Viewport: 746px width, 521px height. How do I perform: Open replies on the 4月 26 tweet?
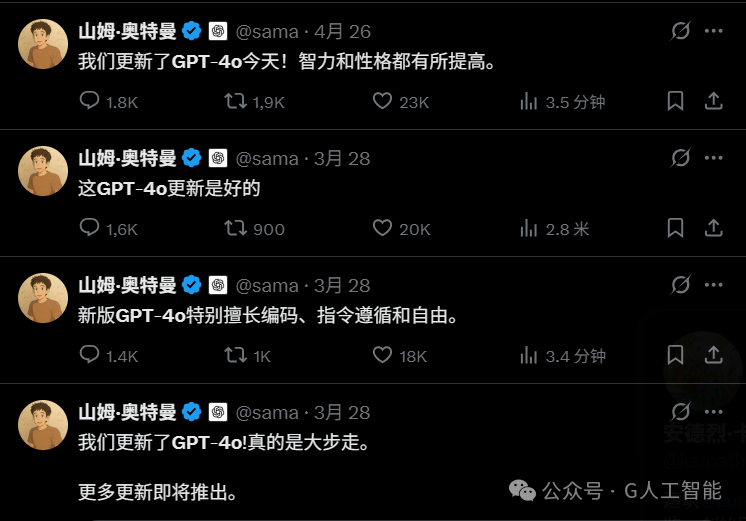coord(108,101)
